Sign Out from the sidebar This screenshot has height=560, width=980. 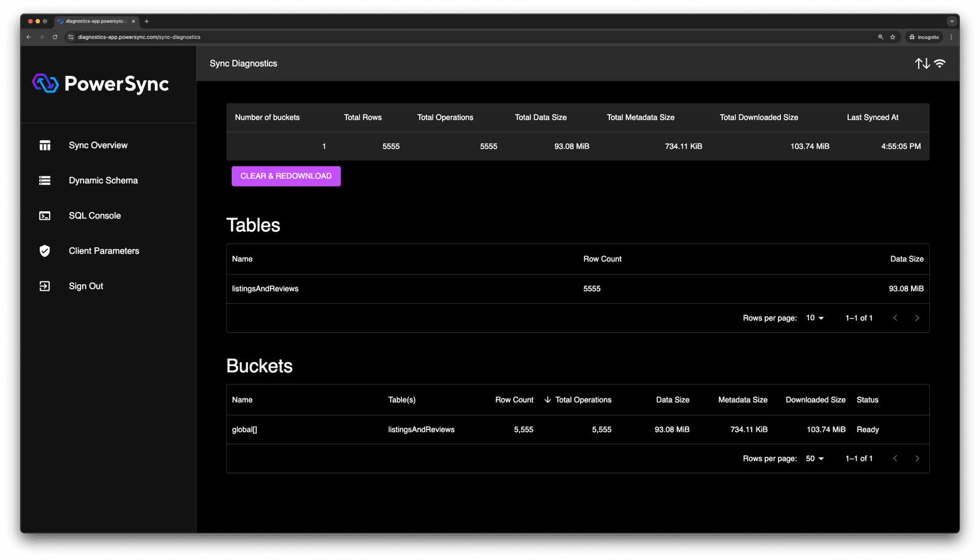[86, 286]
